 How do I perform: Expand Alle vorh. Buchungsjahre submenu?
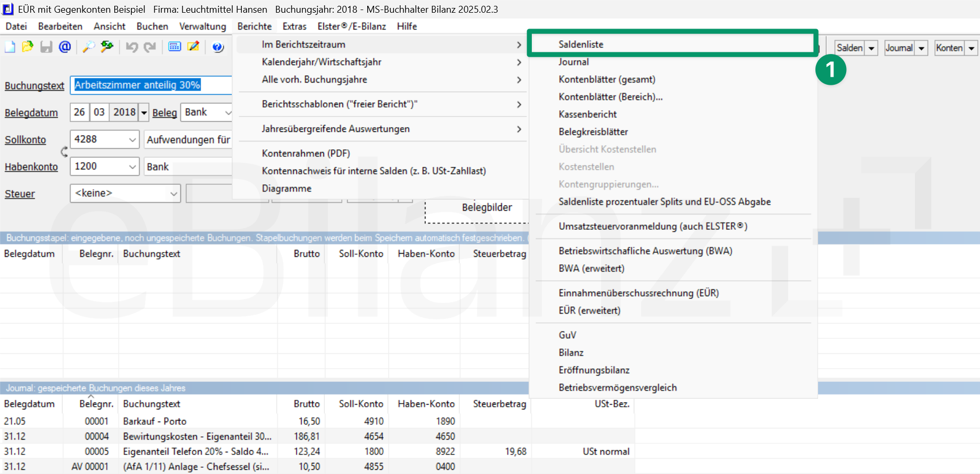click(x=380, y=79)
